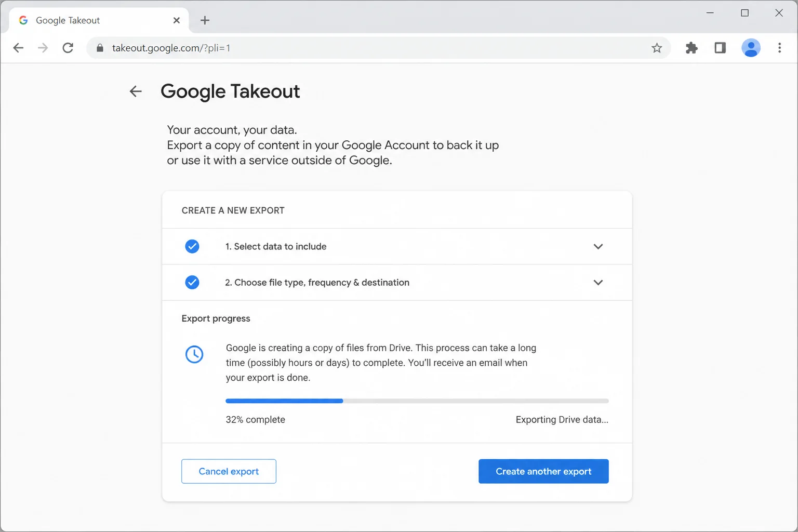Image resolution: width=798 pixels, height=532 pixels.
Task: Click the 'Google is creating a copy' message
Action: [x=381, y=363]
